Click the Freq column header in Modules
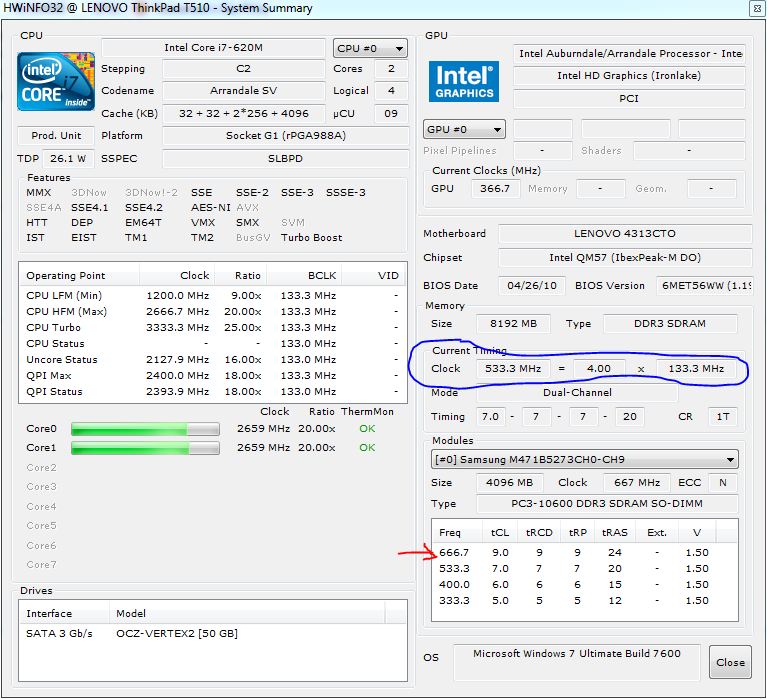This screenshot has height=699, width=767. 457,533
